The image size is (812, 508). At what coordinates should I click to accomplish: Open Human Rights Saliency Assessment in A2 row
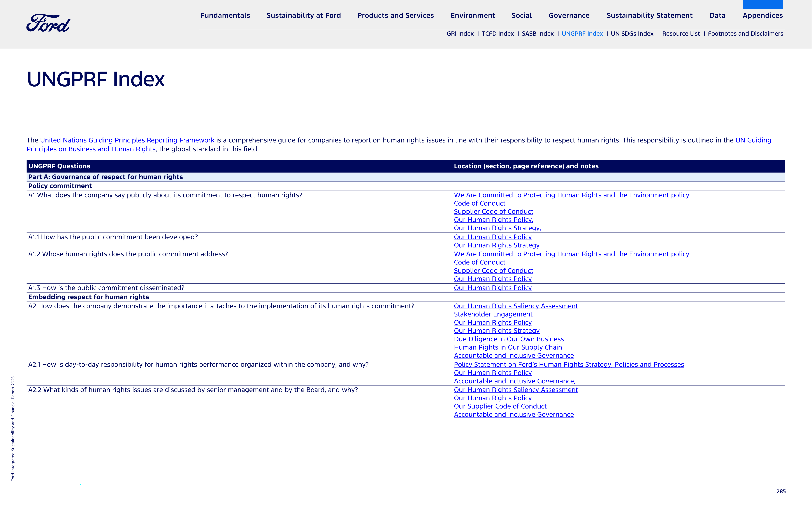click(516, 306)
